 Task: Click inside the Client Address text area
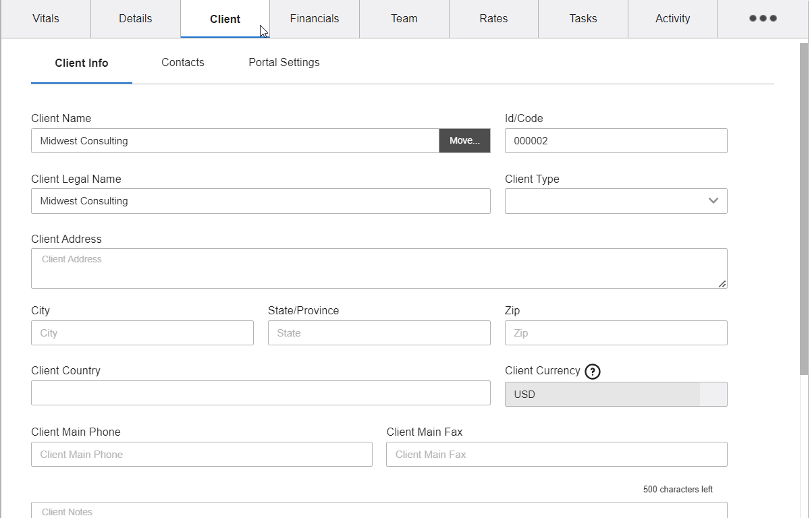click(379, 268)
